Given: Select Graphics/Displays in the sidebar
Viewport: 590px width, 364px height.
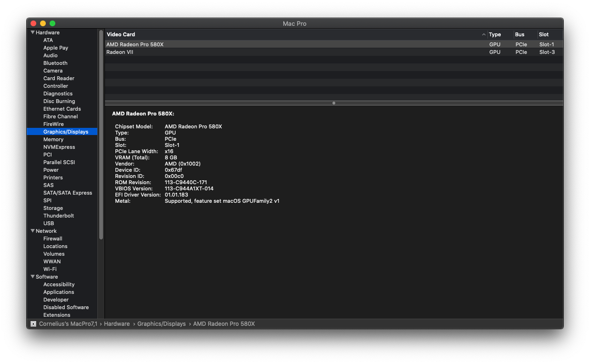Looking at the screenshot, I should [62, 132].
